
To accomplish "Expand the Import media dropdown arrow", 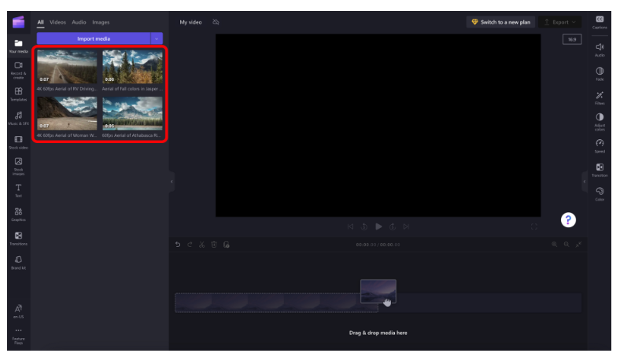I will tap(157, 39).
